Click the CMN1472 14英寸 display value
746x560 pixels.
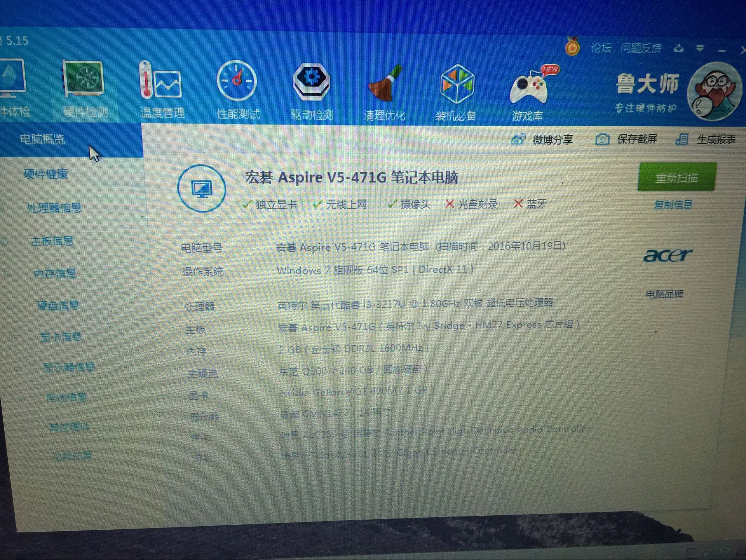pos(340,413)
